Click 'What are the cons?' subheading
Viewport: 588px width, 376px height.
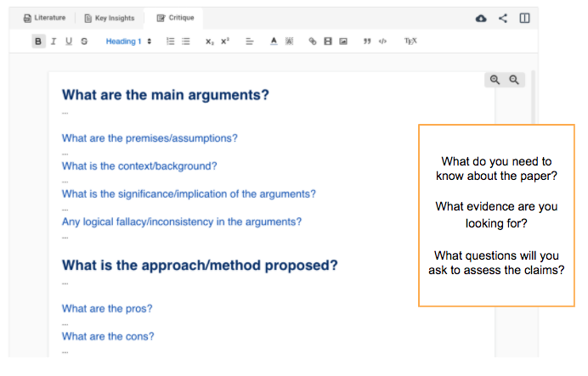108,336
